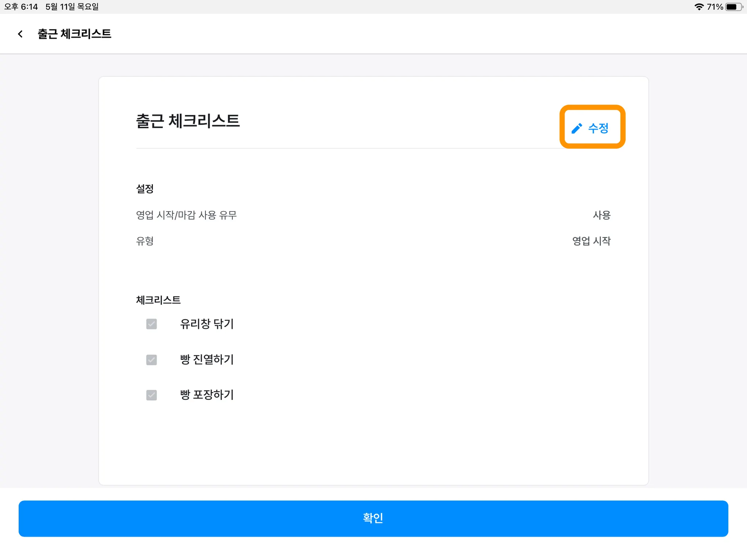Screen dimensions: 747x560
Task: Tap the 출근 체크리스트 header bar title
Action: click(74, 34)
